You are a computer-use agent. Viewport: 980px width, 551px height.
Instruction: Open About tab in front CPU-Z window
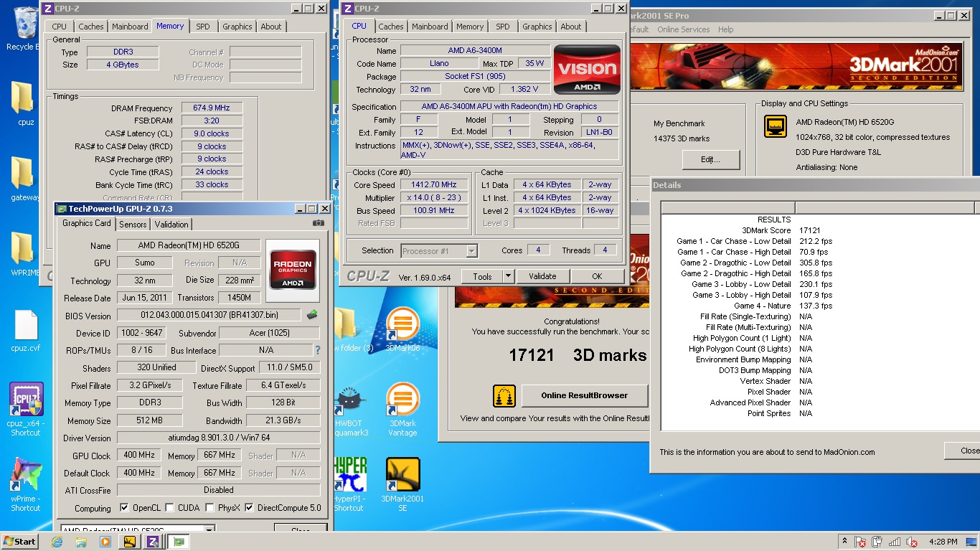pos(571,27)
